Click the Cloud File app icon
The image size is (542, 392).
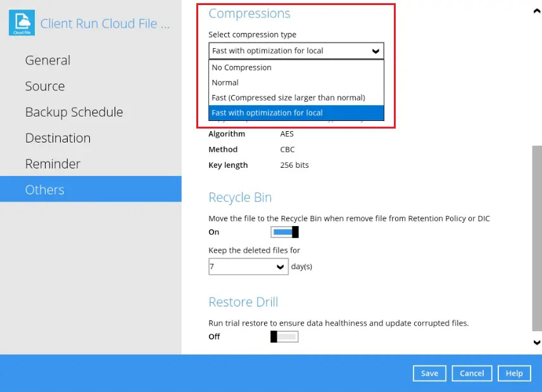pos(22,23)
